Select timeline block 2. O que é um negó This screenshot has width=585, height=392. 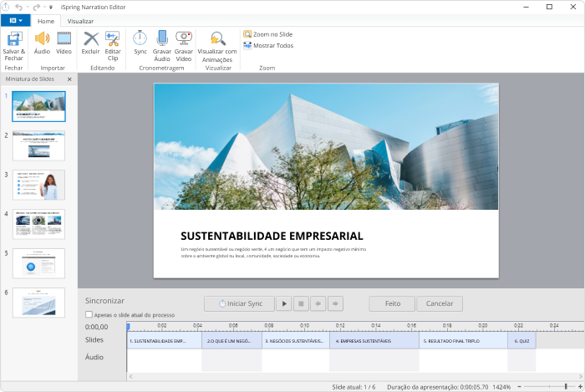pyautogui.click(x=231, y=340)
